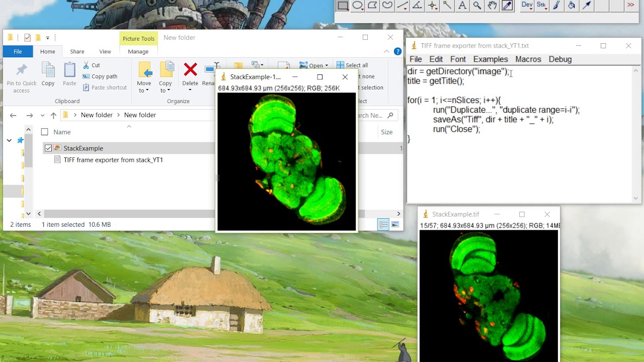The image size is (644, 362).
Task: Collapse the Explorer ribbon chevron
Action: [386, 51]
